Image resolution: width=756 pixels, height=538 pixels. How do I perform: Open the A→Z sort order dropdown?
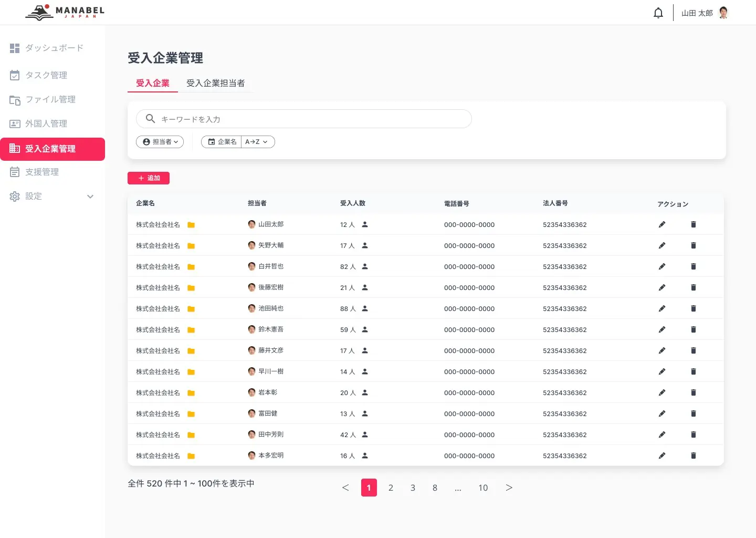coord(257,141)
